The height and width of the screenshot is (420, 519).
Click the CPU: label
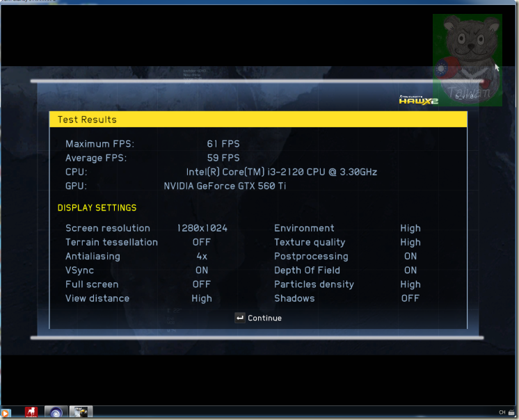click(x=77, y=172)
